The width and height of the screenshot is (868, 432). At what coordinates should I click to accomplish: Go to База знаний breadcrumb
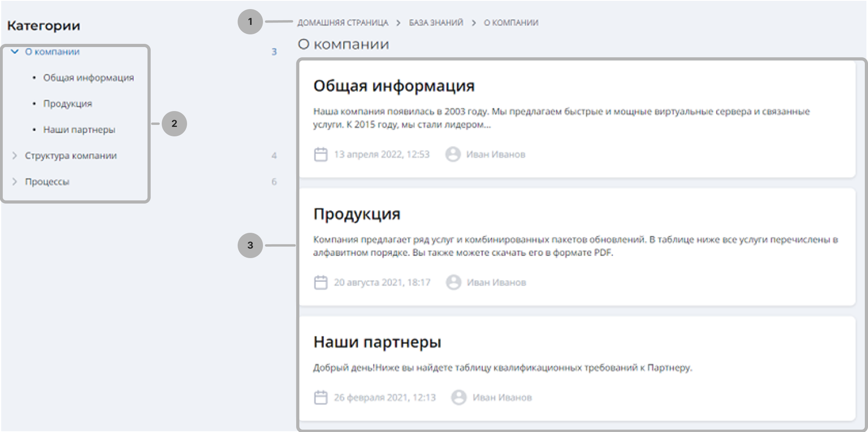pyautogui.click(x=436, y=23)
